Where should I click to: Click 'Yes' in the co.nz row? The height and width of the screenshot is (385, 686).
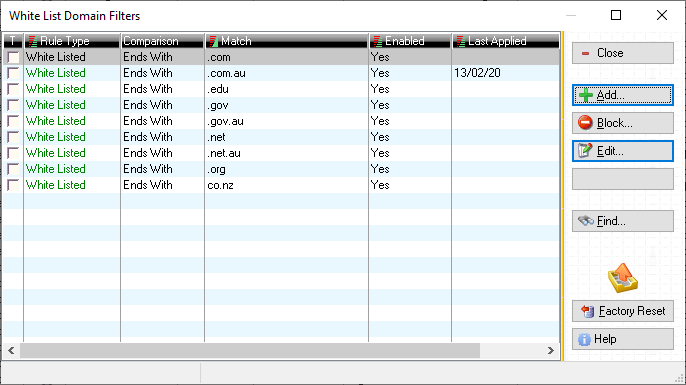(x=380, y=185)
